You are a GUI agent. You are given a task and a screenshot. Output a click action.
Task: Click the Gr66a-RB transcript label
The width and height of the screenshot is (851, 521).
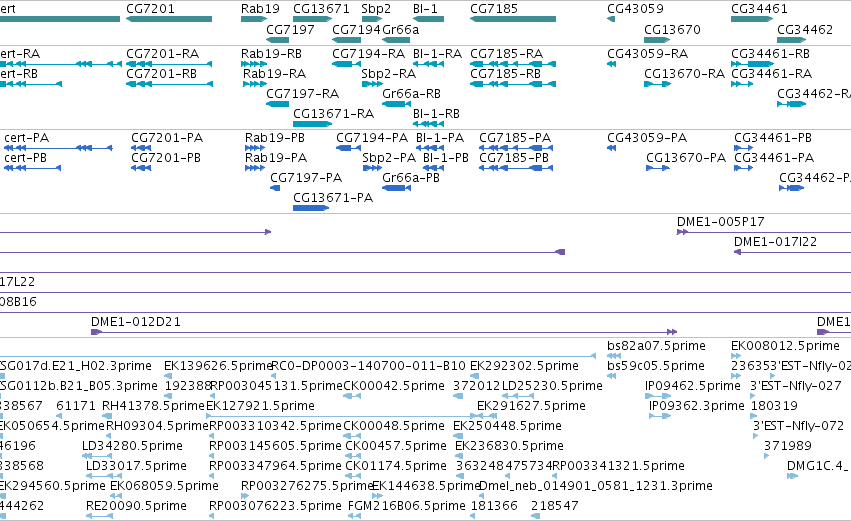click(411, 93)
